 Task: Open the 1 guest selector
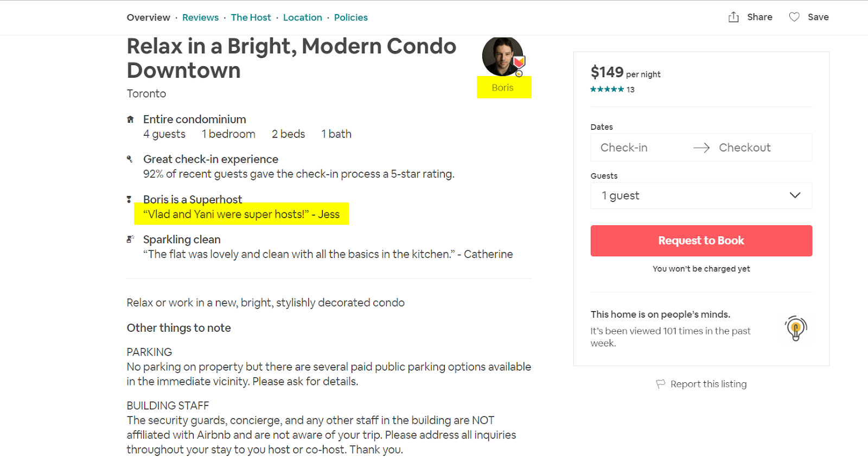(701, 195)
